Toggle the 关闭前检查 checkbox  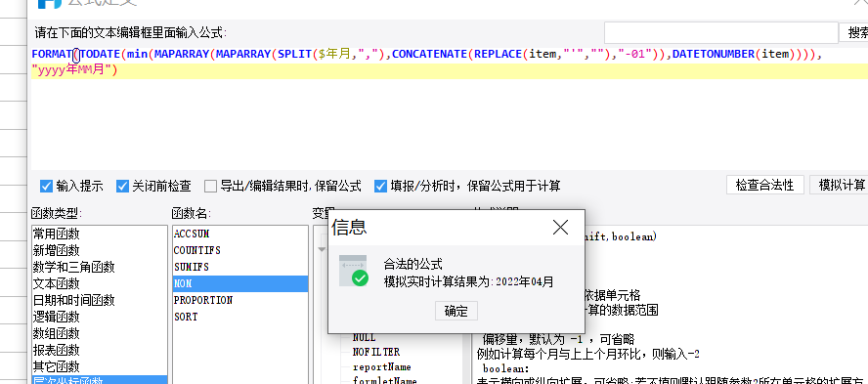point(122,186)
